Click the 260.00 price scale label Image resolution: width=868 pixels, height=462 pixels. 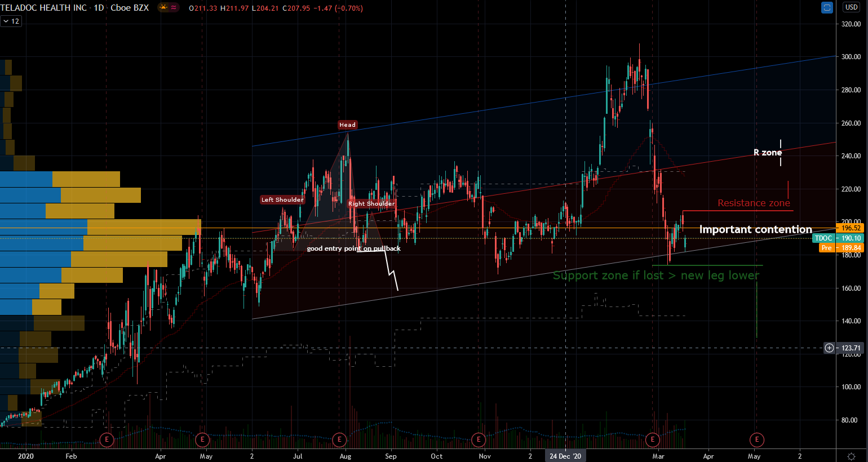click(851, 123)
